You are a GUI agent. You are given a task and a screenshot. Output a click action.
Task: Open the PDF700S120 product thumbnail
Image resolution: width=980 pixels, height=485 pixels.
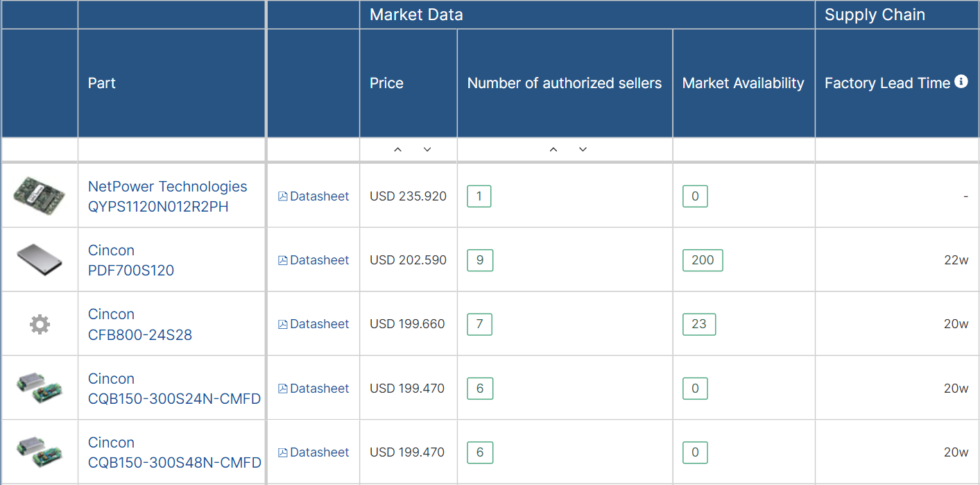pos(40,260)
